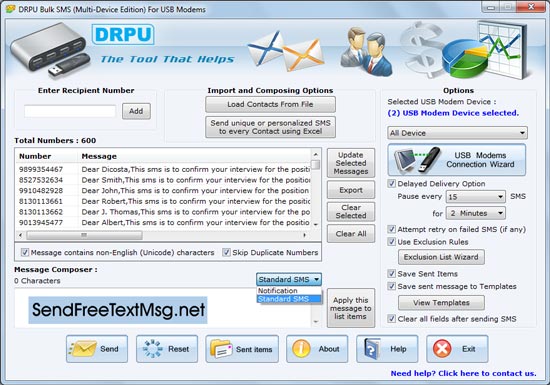The width and height of the screenshot is (550, 385).
Task: Click the USB hub device image
Action: tap(49, 49)
